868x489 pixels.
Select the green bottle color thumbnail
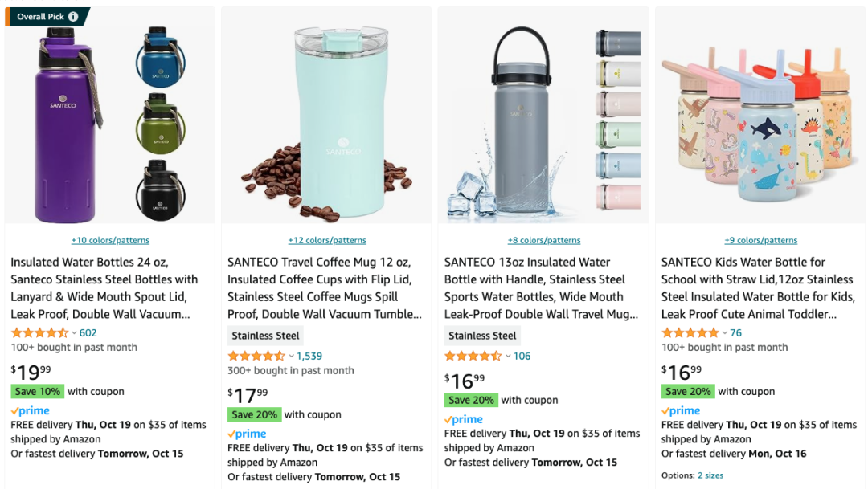click(x=160, y=124)
